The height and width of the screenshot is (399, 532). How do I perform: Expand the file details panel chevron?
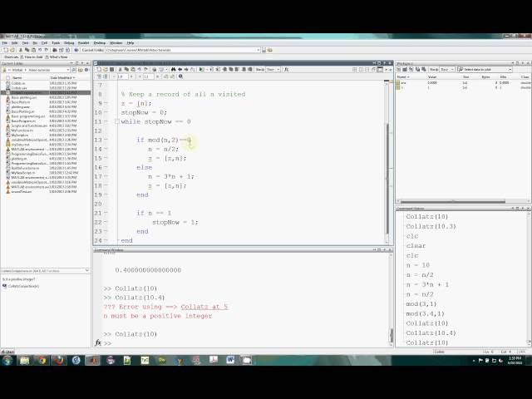click(x=86, y=270)
